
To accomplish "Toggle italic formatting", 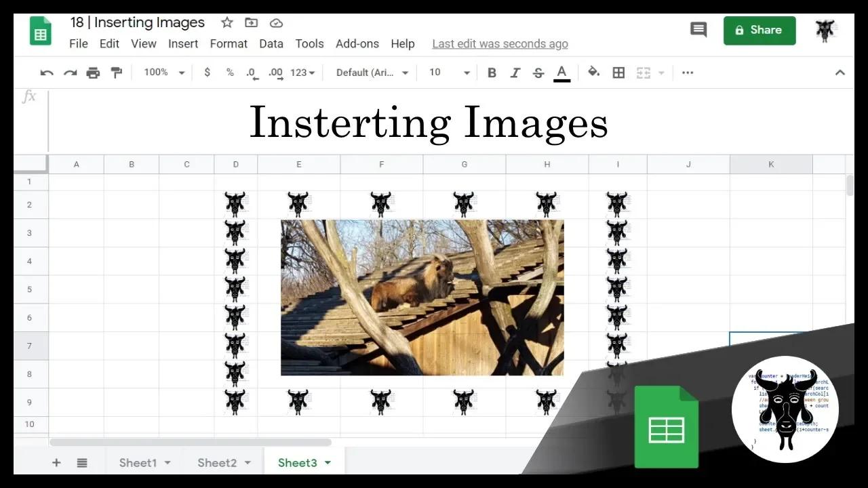I will click(515, 72).
